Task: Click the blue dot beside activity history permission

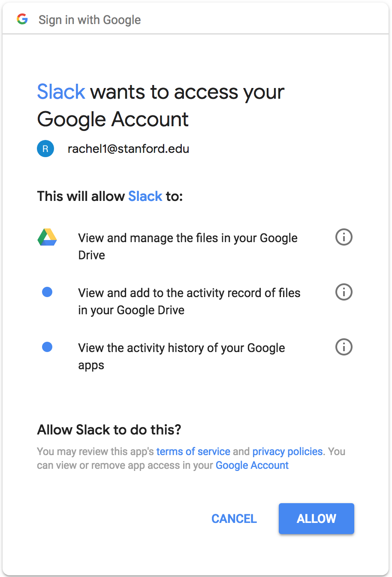Action: 47,347
